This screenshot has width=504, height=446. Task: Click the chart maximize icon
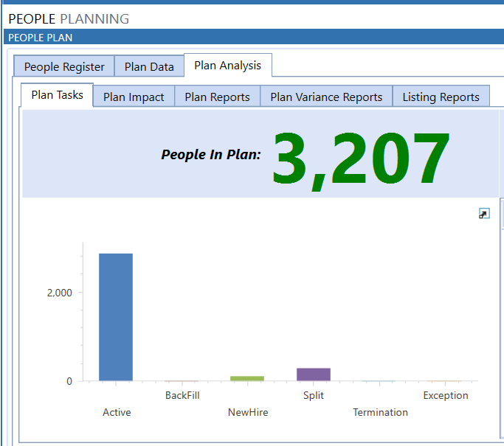(484, 214)
